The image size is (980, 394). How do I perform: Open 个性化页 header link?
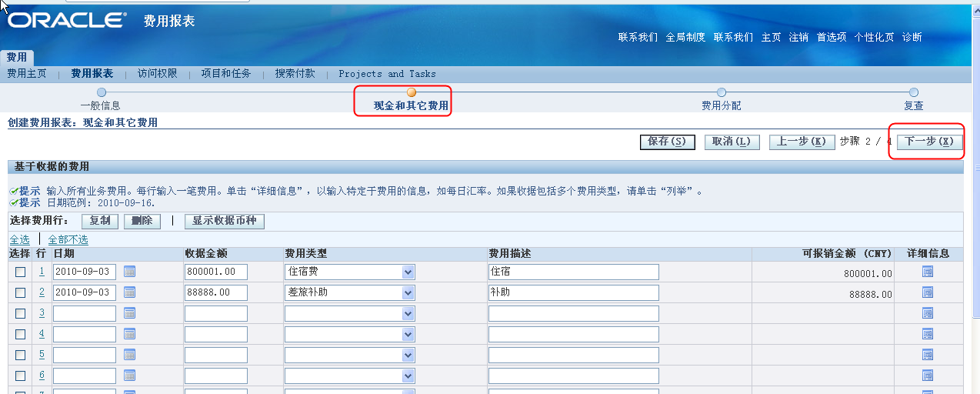[x=874, y=37]
